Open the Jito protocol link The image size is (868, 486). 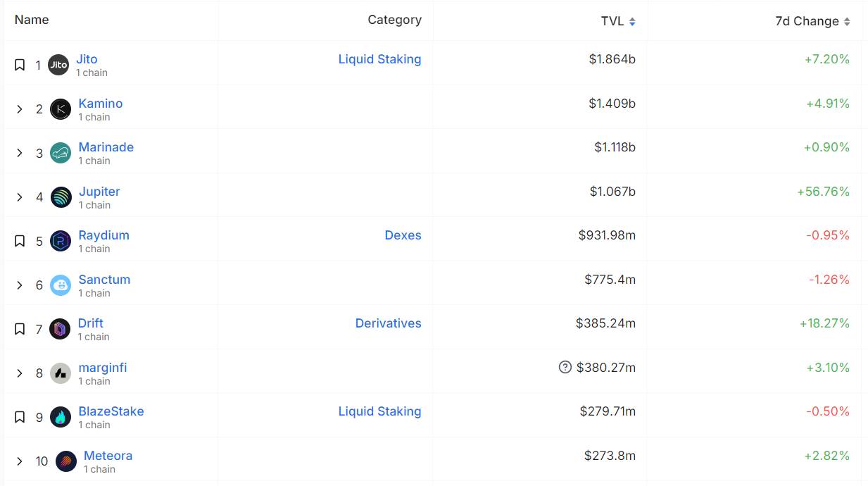[87, 59]
